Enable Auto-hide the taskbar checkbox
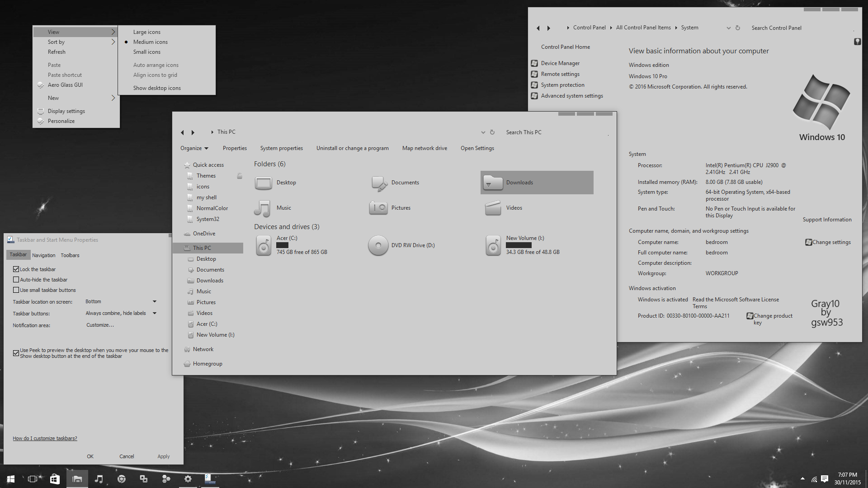Image resolution: width=868 pixels, height=488 pixels. (16, 280)
